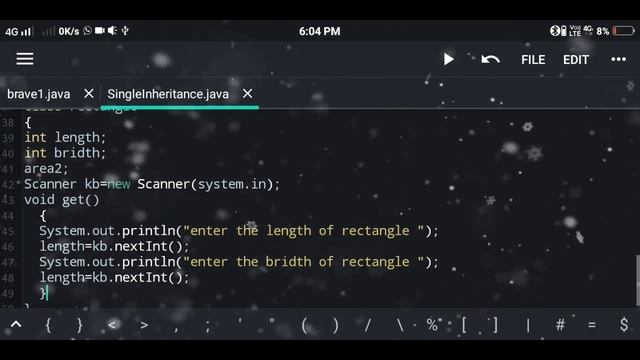Insert an opening curly brace symbol
The image size is (640, 360).
48,325
